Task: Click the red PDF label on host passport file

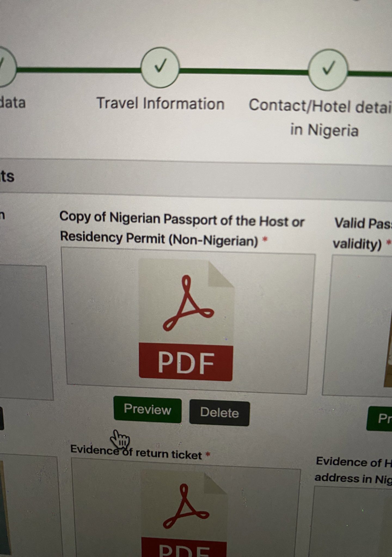Action: click(186, 362)
